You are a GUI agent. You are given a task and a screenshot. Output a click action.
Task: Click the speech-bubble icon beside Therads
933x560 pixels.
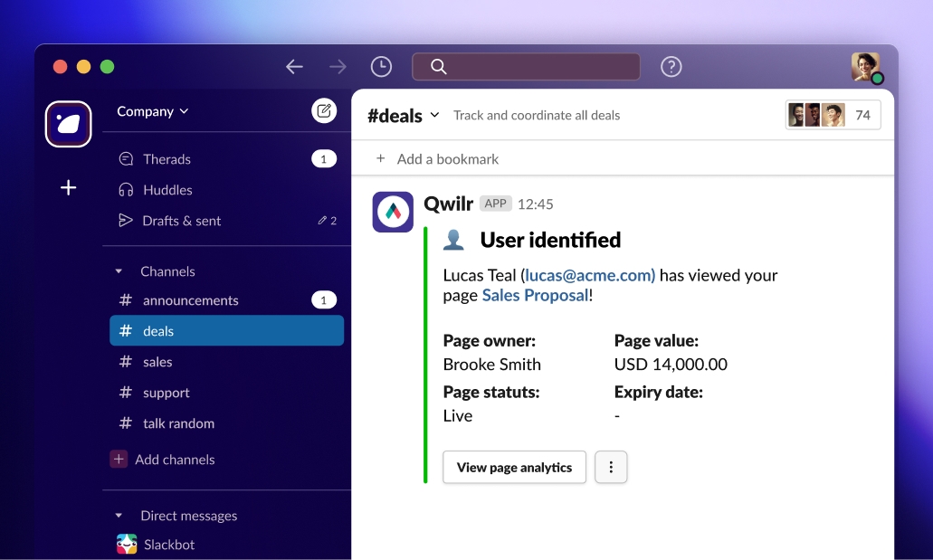click(x=126, y=159)
